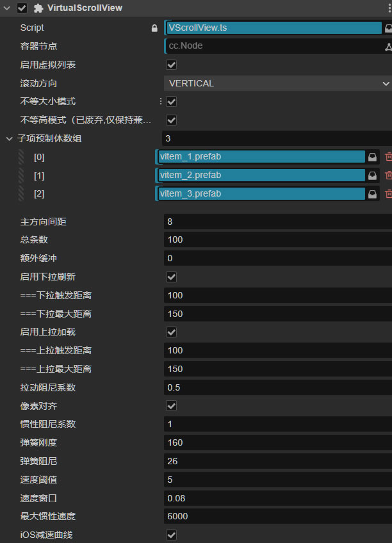Click the 最大惯性速度 field showing 6000
The width and height of the screenshot is (392, 543).
pos(278,516)
